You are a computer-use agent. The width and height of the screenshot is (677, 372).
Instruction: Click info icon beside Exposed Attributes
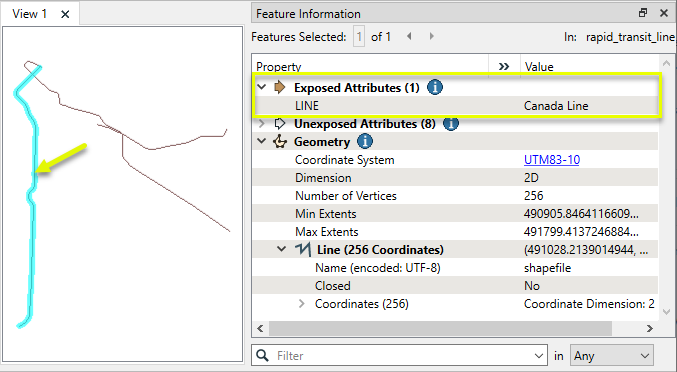(435, 88)
